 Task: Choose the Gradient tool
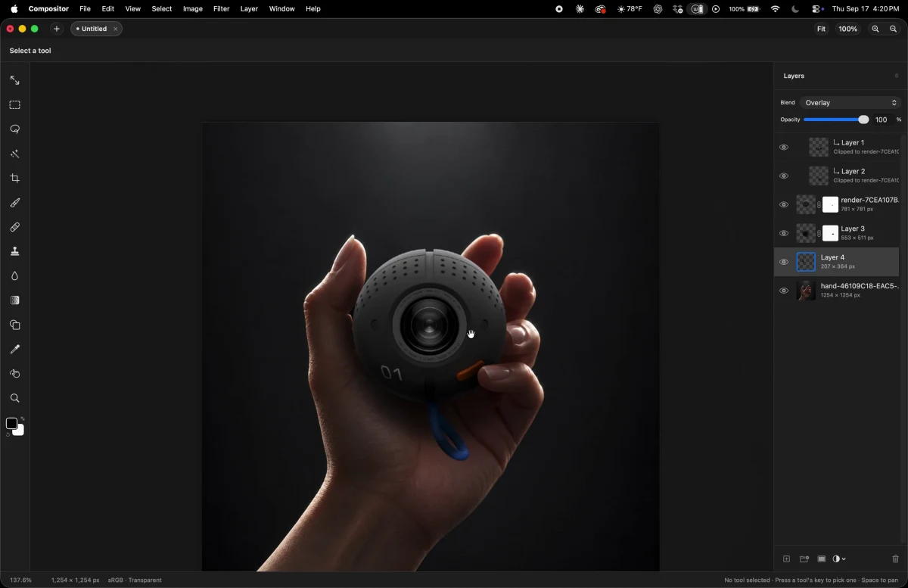point(14,300)
